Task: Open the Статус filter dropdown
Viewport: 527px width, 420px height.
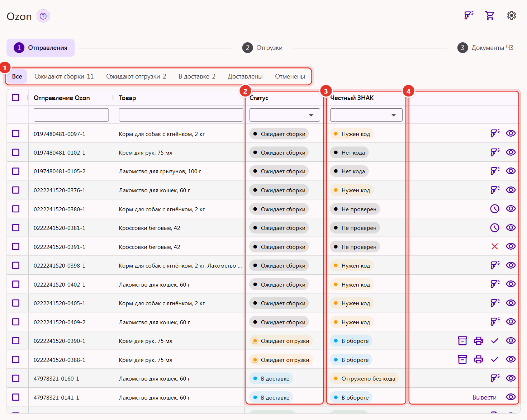Action: pos(285,115)
